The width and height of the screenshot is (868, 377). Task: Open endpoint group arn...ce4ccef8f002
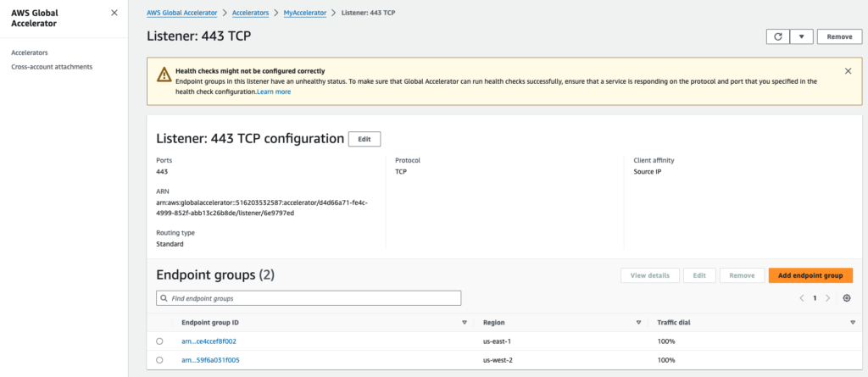(x=209, y=341)
